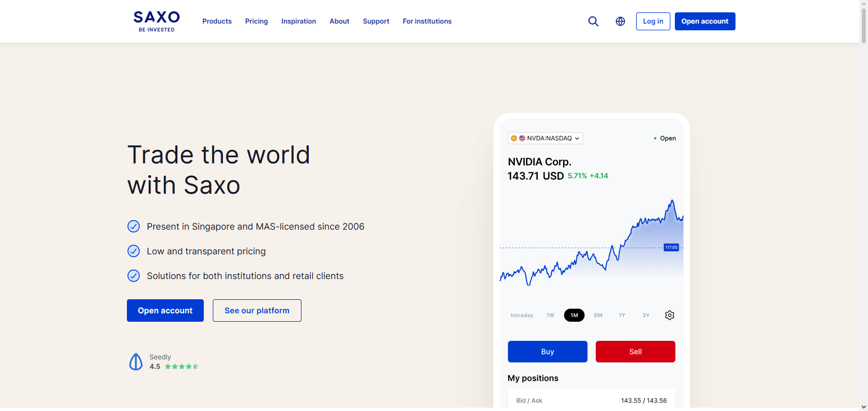
Task: Click the My positions heading
Action: 533,378
